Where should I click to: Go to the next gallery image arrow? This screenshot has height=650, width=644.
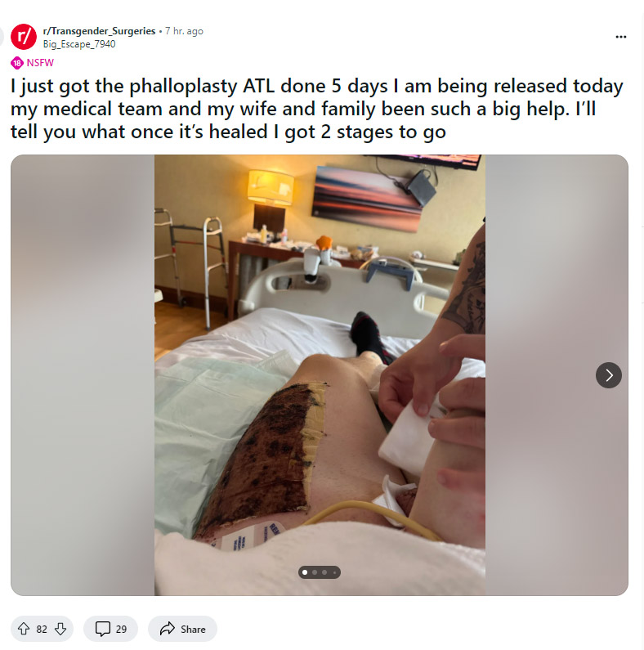point(608,375)
